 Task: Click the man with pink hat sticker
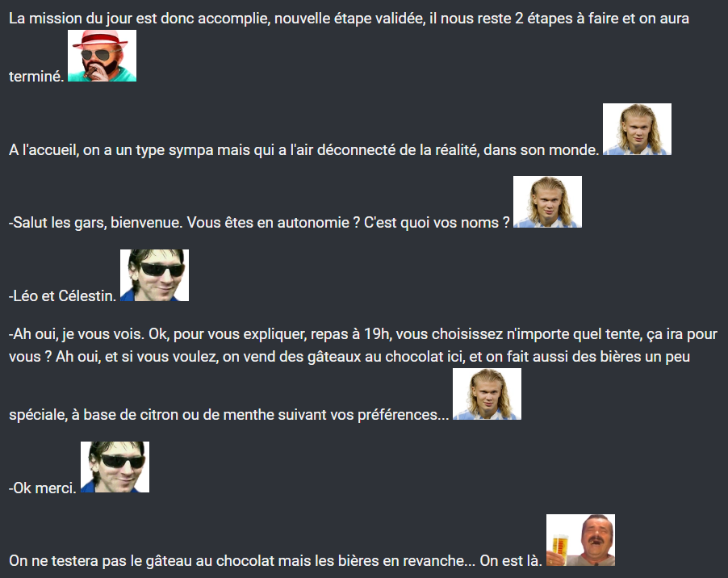coord(103,56)
